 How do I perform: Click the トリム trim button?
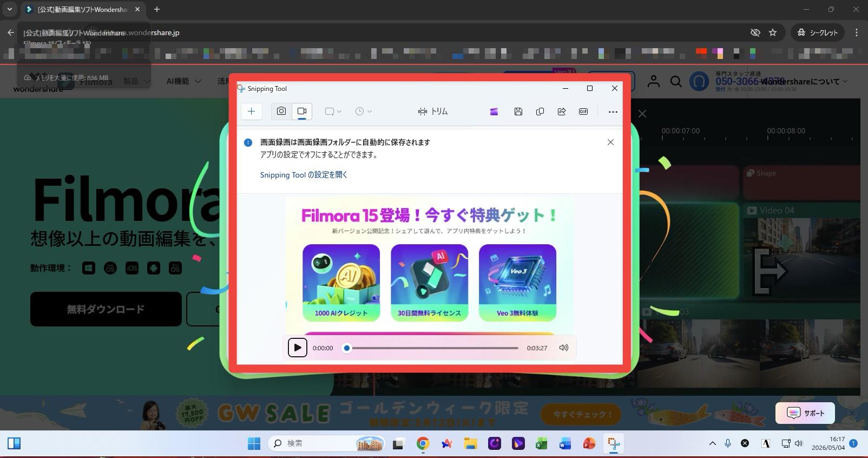point(433,112)
